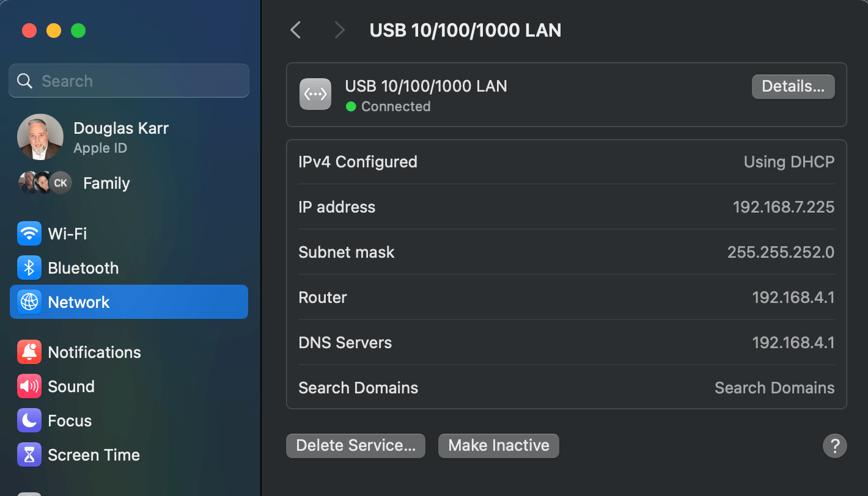868x496 pixels.
Task: Select the Sound speaker icon
Action: (x=29, y=386)
